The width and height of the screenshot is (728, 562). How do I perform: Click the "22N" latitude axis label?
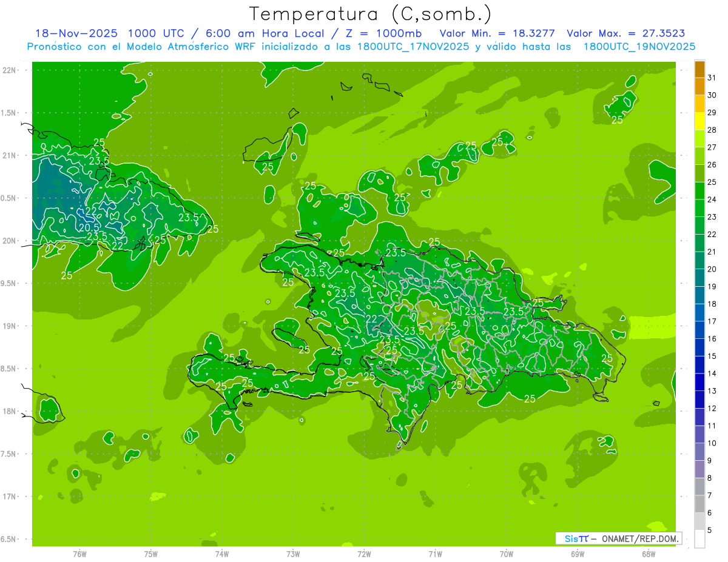[x=10, y=70]
